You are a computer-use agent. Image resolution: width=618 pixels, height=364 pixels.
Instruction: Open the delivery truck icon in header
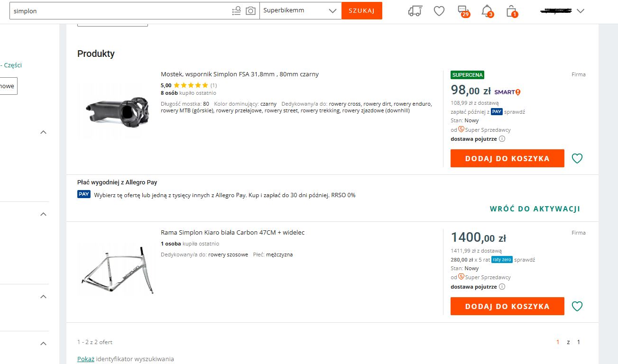(x=415, y=11)
